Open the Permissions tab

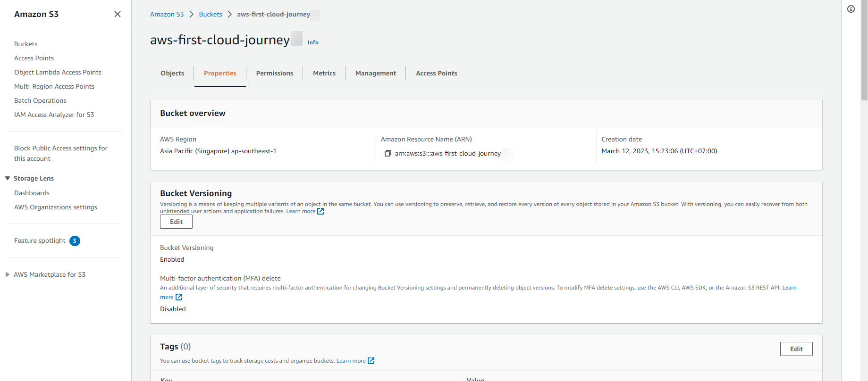tap(275, 73)
